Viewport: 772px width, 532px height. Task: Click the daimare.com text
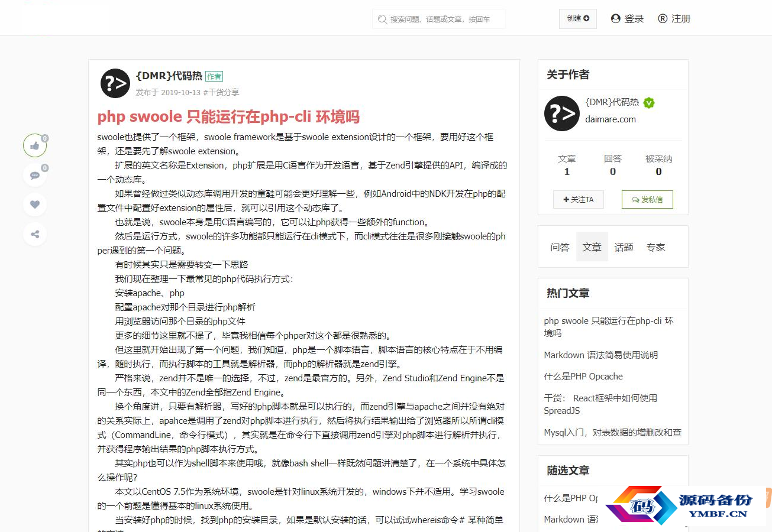coord(611,119)
